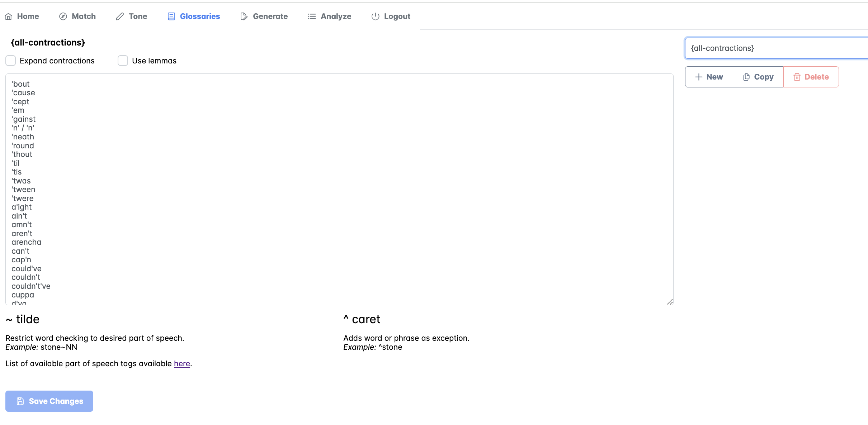Click the Logout power icon
Viewport: 868px width, 425px height.
click(375, 16)
